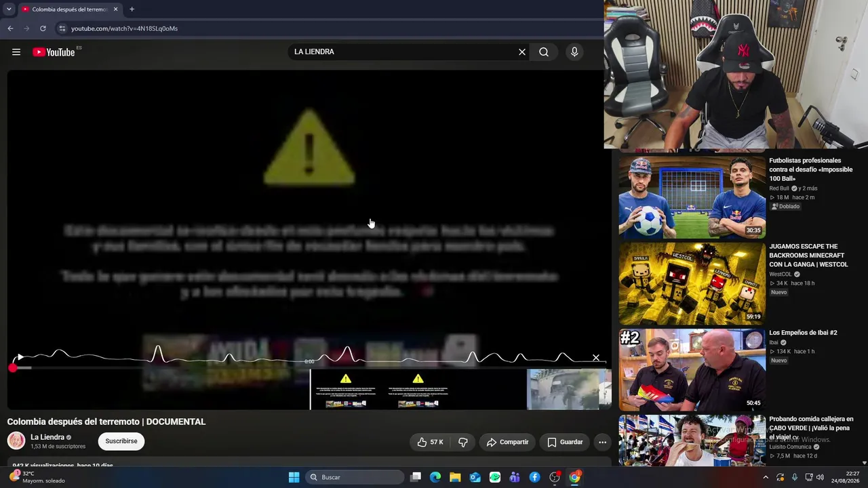Open the Luisito Comunica channel name

790,447
